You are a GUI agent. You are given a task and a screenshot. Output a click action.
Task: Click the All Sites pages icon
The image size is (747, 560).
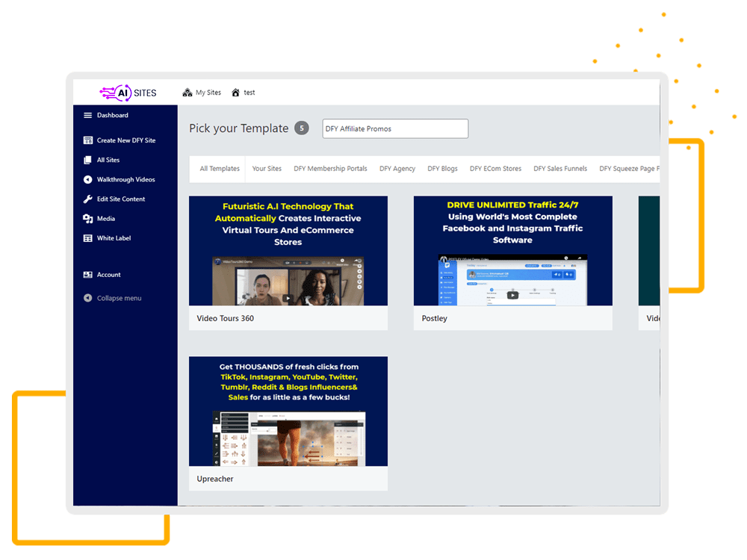87,160
